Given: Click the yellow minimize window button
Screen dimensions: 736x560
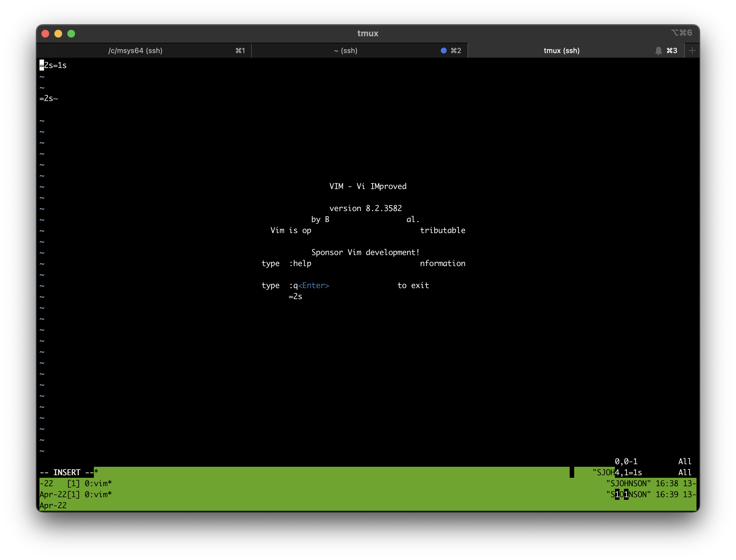Looking at the screenshot, I should tap(58, 34).
